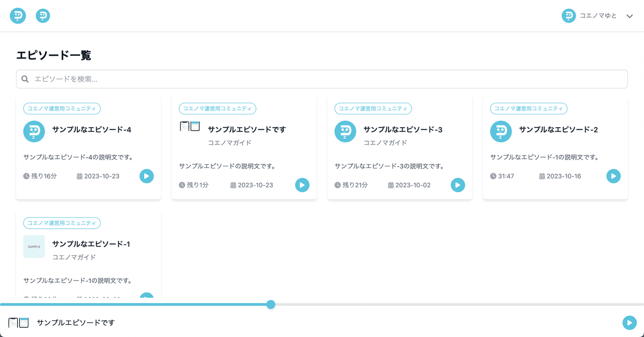Click the SAMPLE thumbnail of サンプルなエピソード-1
The height and width of the screenshot is (337, 644).
[34, 246]
